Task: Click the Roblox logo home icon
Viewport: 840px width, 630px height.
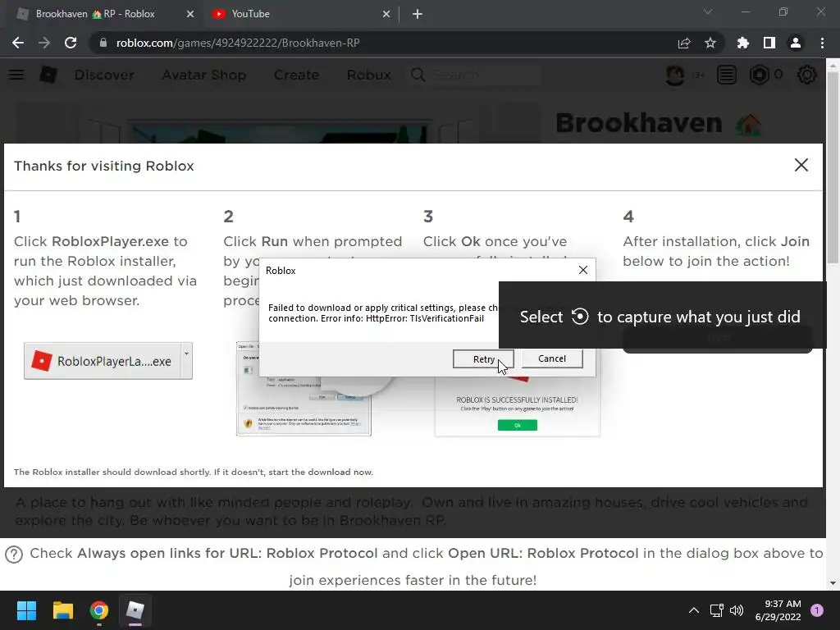Action: coord(48,75)
